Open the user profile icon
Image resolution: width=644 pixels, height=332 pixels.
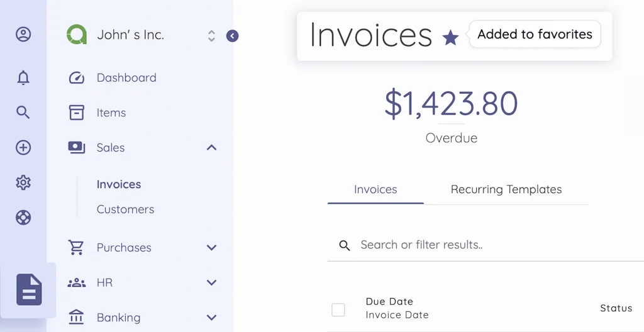pos(23,35)
